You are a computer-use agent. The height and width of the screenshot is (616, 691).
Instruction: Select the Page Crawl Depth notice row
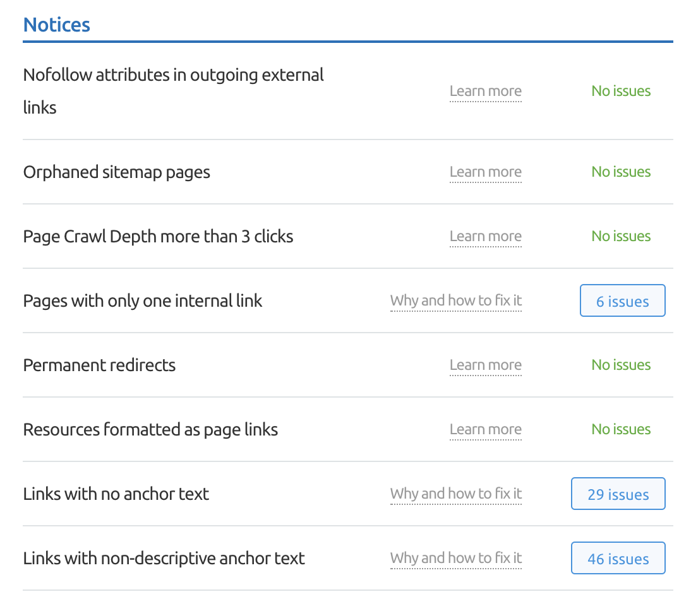pos(158,236)
